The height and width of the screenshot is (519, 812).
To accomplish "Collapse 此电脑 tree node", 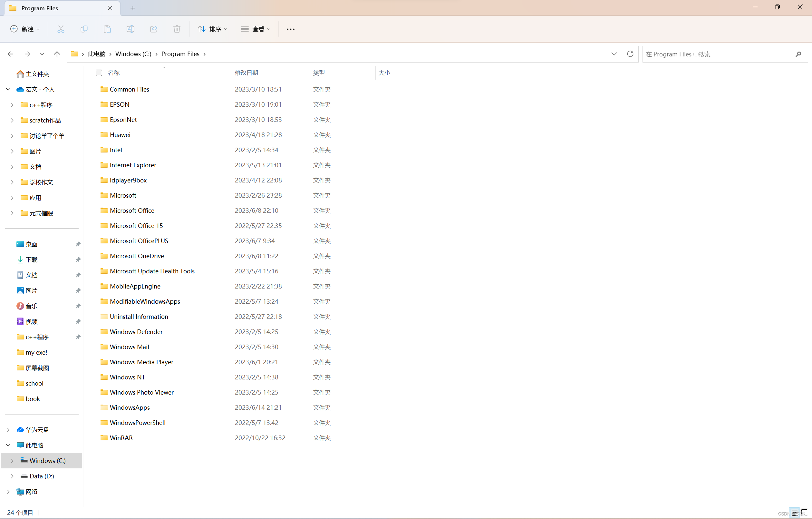I will (8, 445).
